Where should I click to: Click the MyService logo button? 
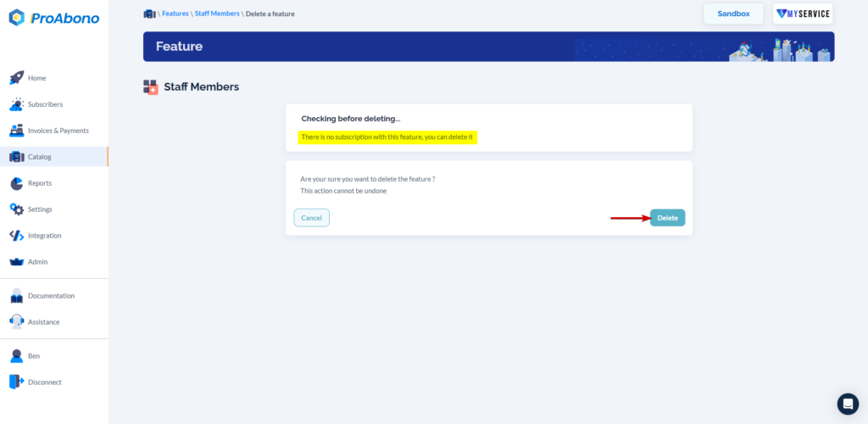pos(803,14)
